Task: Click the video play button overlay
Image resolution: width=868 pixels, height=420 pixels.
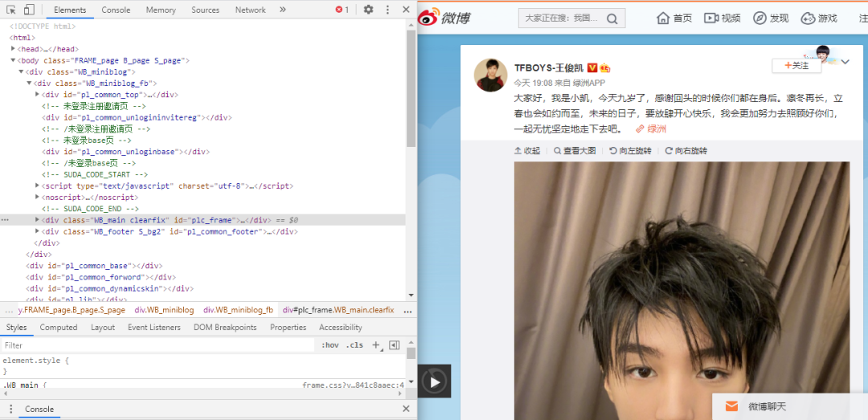Action: tap(435, 381)
